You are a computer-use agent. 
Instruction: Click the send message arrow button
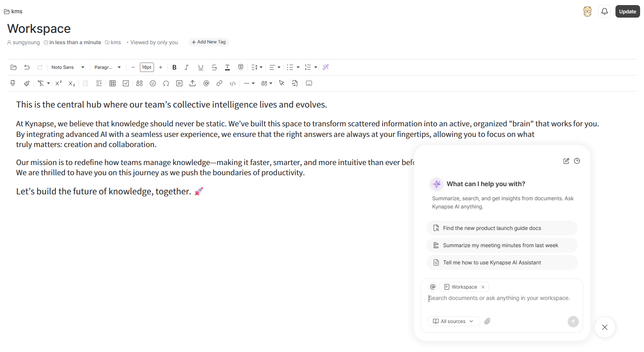(x=573, y=321)
